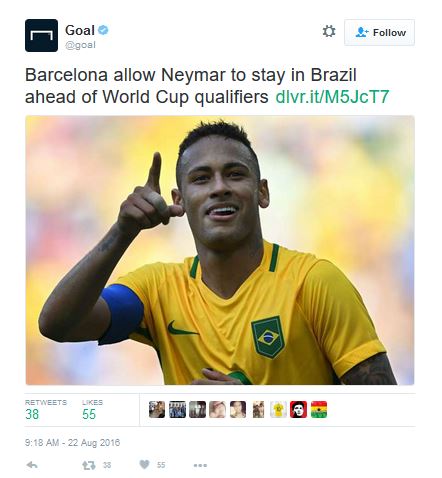
Task: Click the red background face avatar
Action: click(x=299, y=410)
